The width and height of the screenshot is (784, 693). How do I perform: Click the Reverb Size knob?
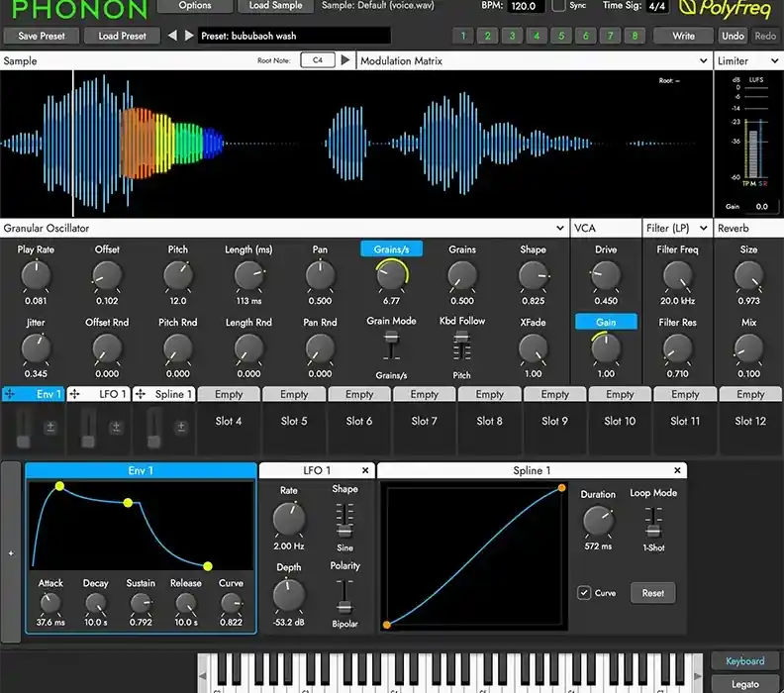(748, 275)
